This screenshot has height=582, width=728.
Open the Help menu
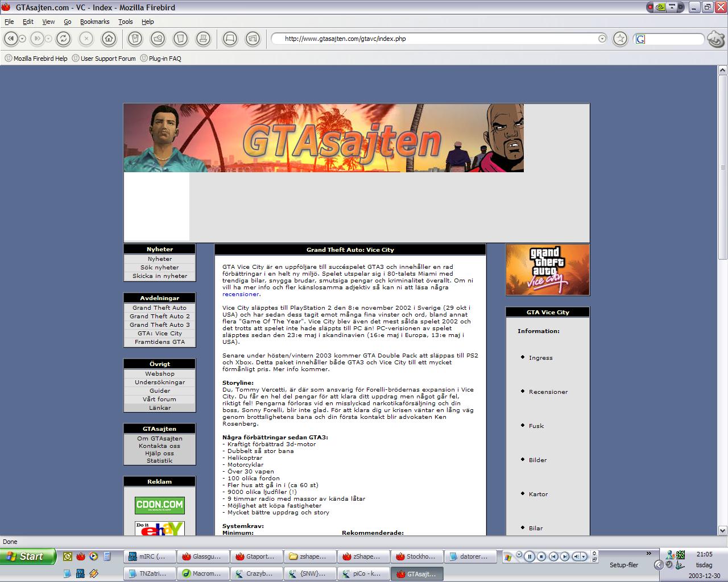tap(147, 22)
